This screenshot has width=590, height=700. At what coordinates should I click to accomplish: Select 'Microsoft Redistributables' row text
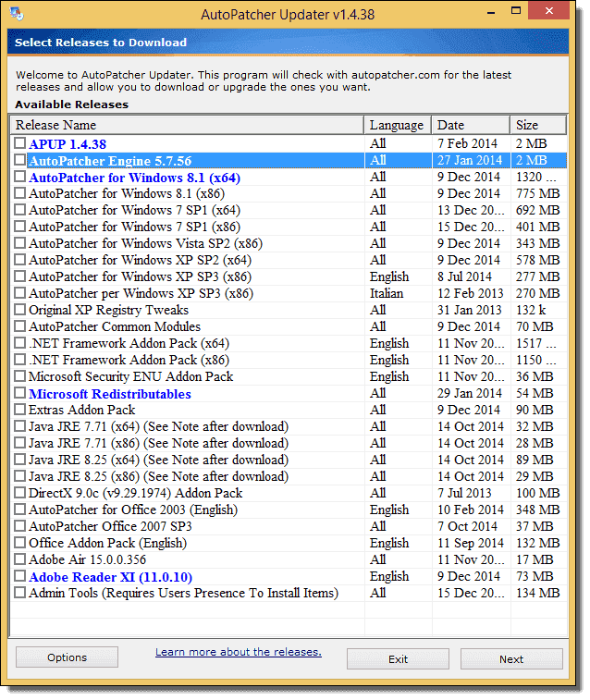(110, 394)
